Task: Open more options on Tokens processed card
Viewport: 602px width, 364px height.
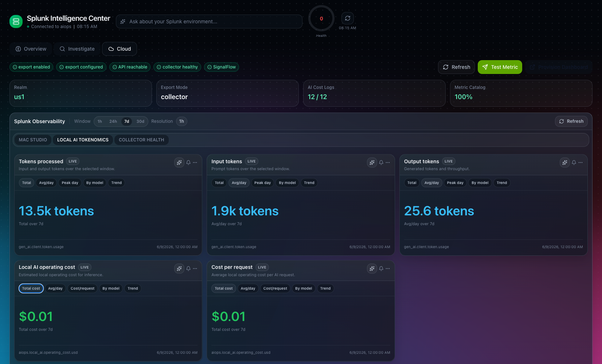Action: (195, 163)
